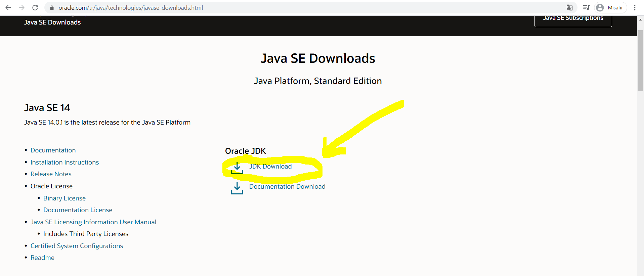Open the Readme link
This screenshot has width=644, height=276.
[42, 258]
